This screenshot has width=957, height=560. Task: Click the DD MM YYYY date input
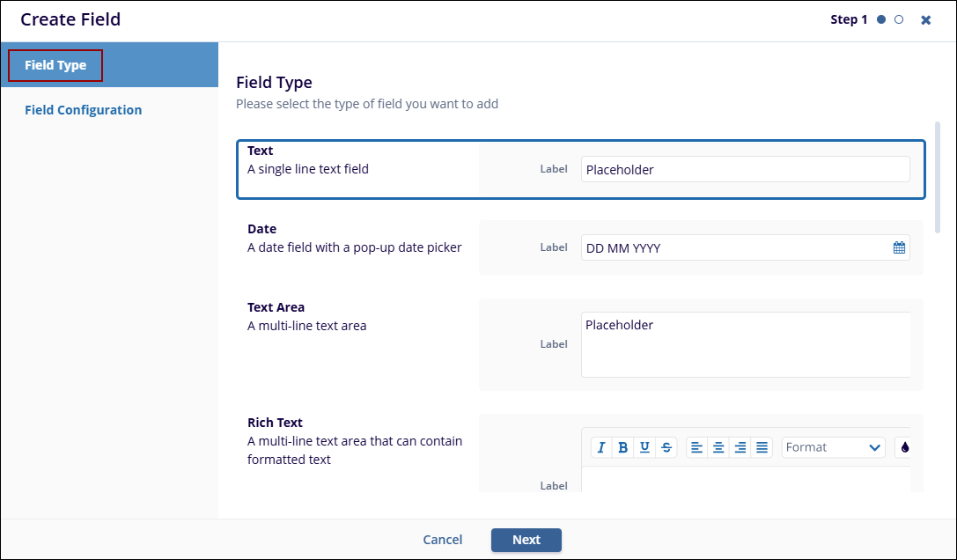735,248
